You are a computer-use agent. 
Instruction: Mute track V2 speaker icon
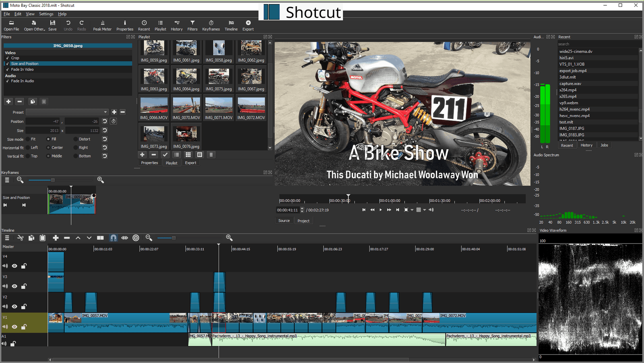pyautogui.click(x=5, y=307)
